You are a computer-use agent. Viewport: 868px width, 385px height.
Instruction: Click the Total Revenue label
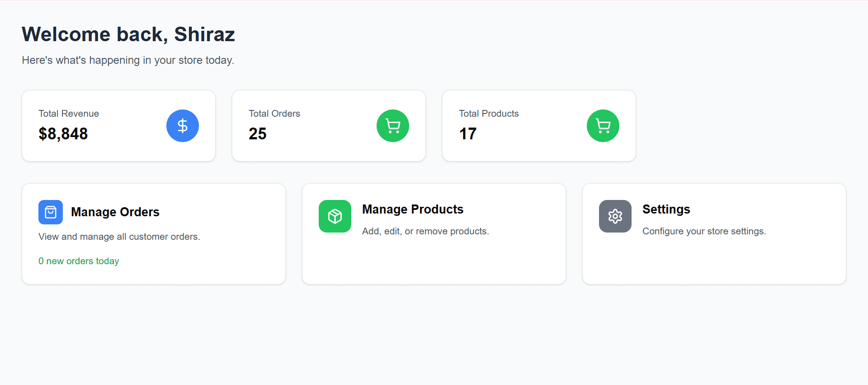69,114
